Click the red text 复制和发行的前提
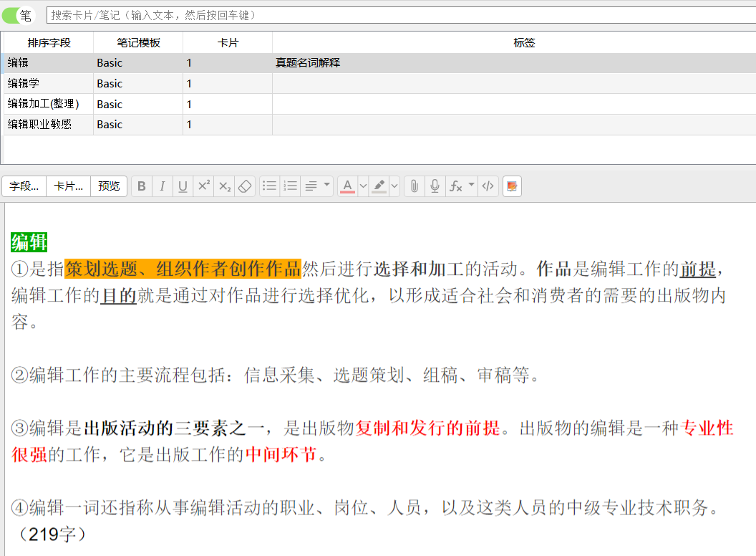 tap(427, 428)
